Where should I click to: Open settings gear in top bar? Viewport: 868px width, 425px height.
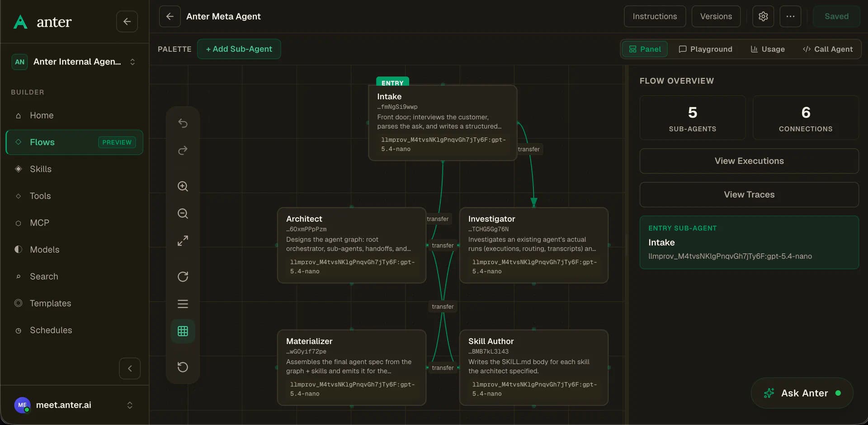[763, 16]
